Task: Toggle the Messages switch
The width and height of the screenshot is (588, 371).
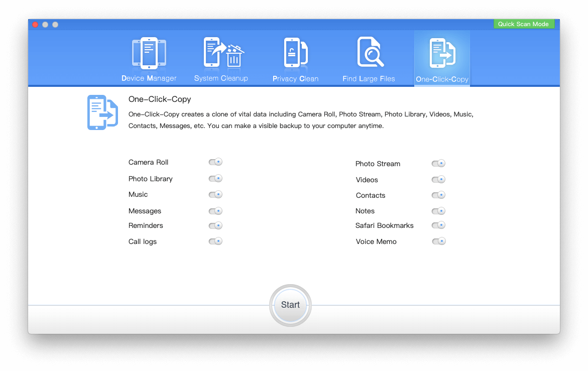Action: [x=215, y=211]
